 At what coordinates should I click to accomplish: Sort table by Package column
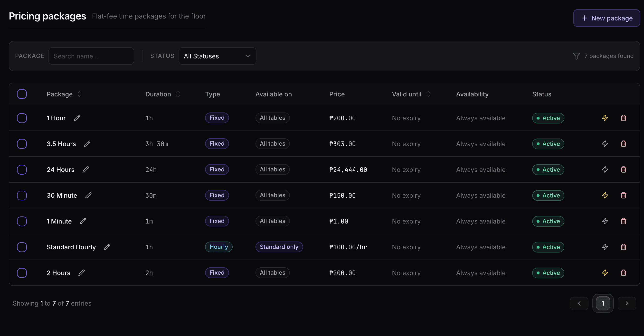pyautogui.click(x=64, y=94)
